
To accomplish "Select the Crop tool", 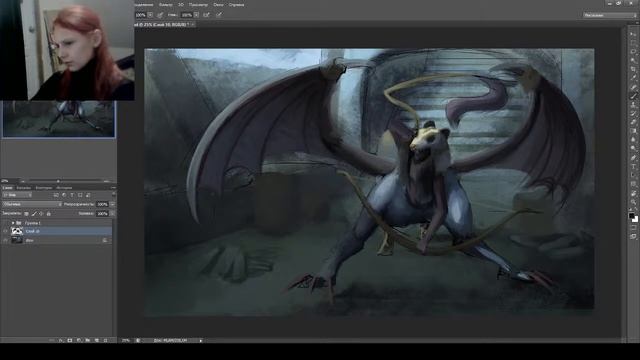I will [633, 69].
